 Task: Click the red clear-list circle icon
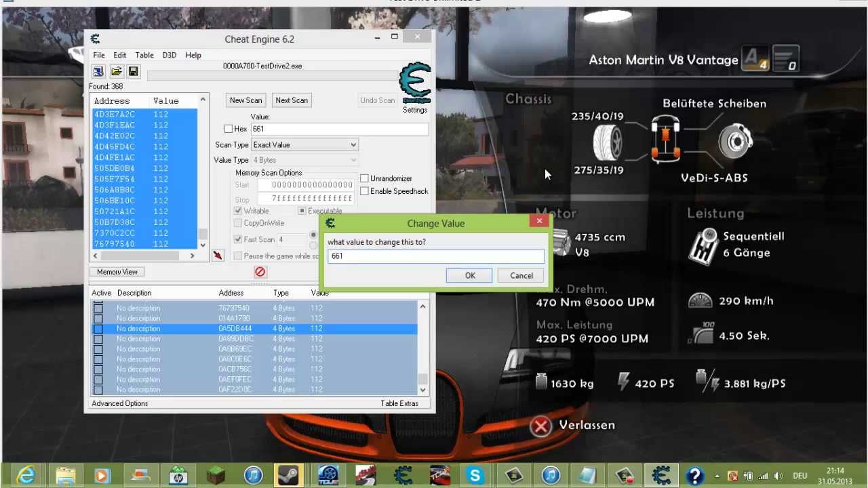coord(260,272)
